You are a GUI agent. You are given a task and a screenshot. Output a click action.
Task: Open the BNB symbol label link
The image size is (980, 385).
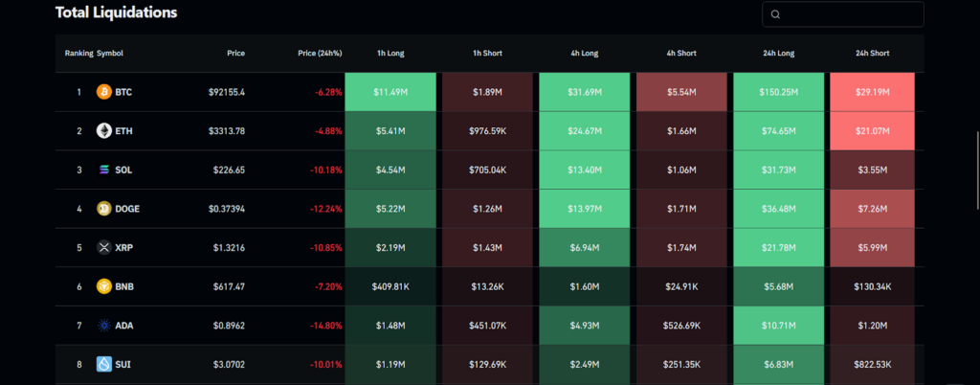tap(124, 287)
